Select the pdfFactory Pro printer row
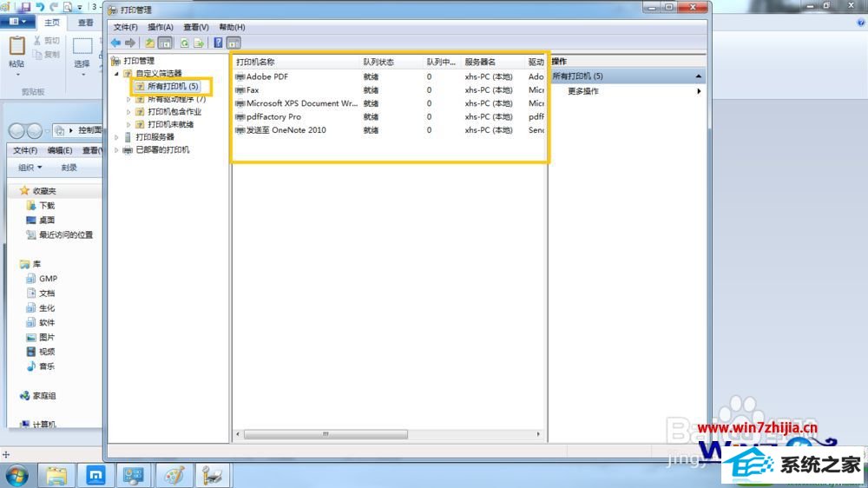 (x=389, y=117)
